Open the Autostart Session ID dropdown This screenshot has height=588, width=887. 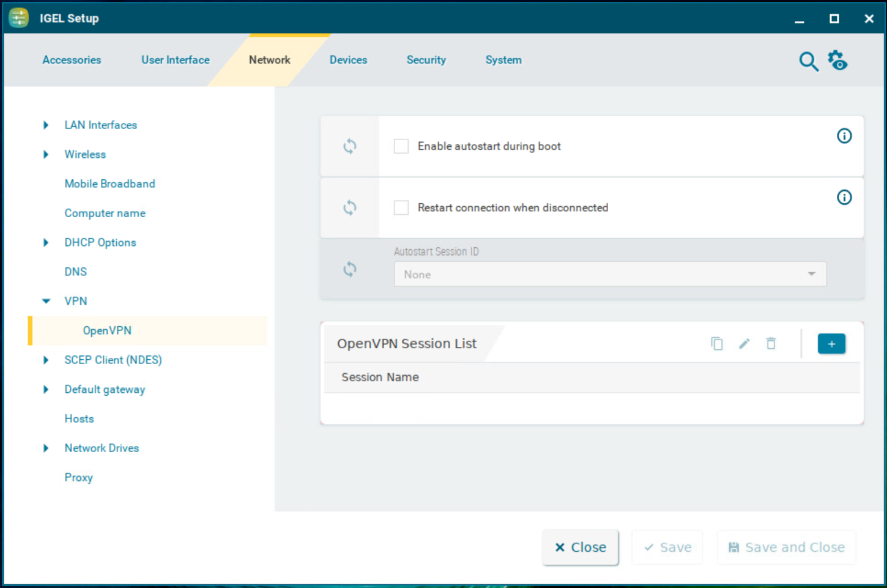(609, 274)
